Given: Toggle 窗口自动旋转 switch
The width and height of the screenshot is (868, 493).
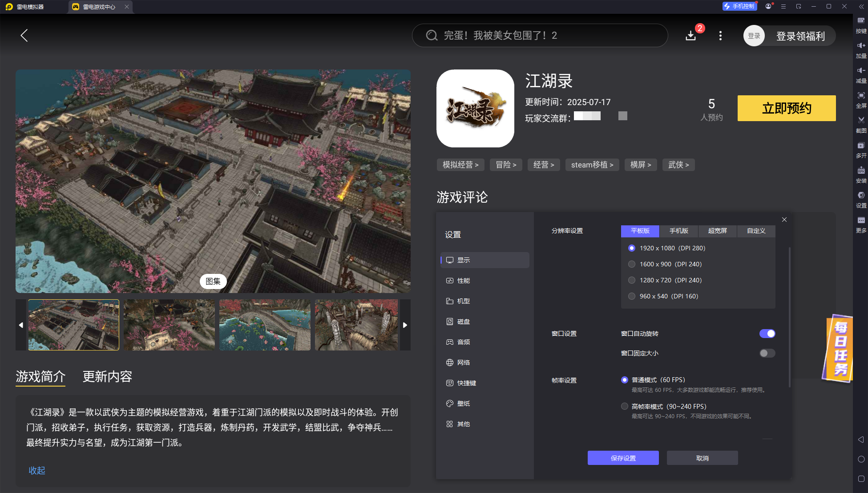Looking at the screenshot, I should click(x=767, y=334).
